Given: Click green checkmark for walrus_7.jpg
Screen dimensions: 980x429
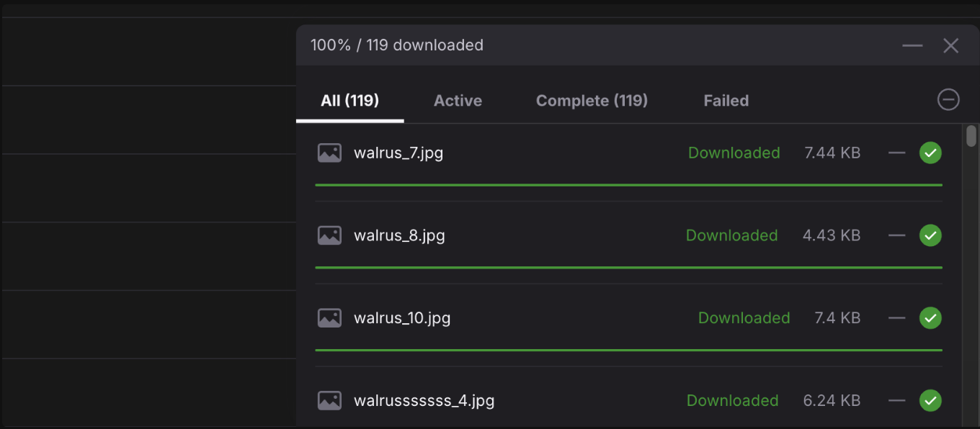Looking at the screenshot, I should click(930, 153).
